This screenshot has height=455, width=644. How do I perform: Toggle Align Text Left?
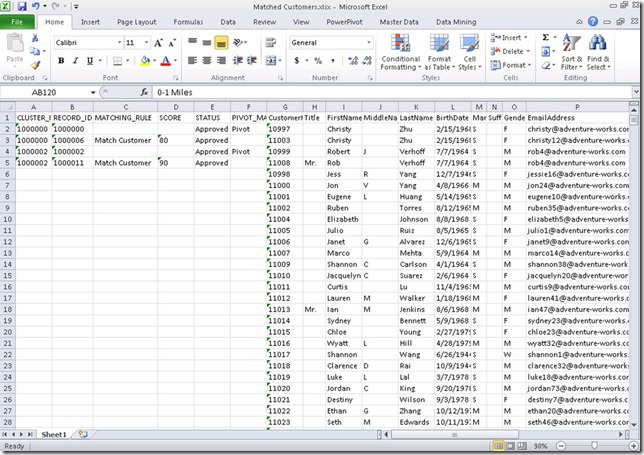pyautogui.click(x=192, y=61)
